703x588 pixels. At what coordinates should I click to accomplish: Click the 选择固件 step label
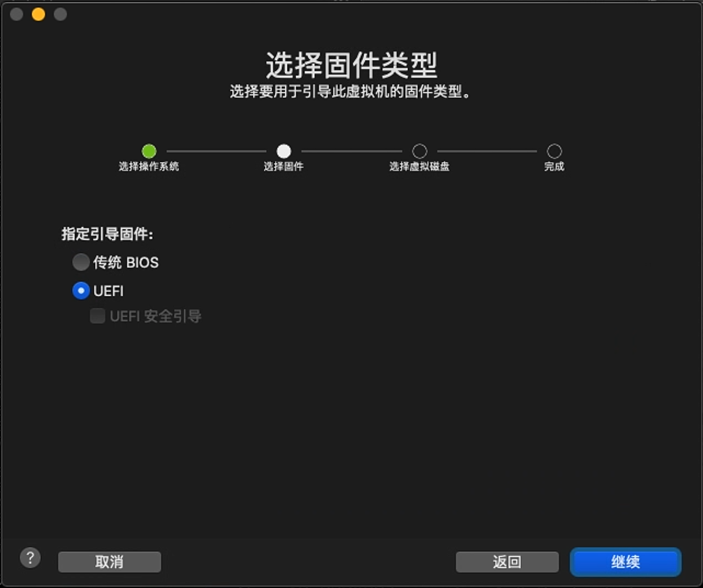[284, 167]
